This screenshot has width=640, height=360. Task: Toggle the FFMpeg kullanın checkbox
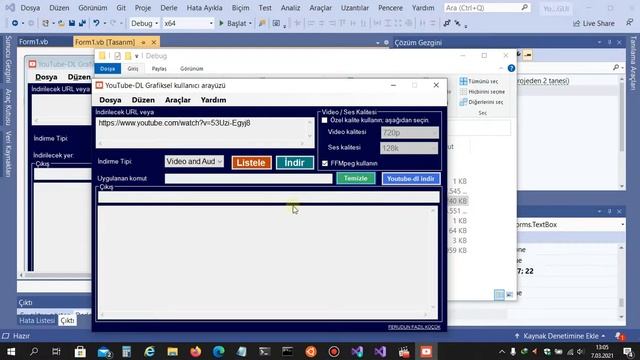tap(325, 163)
